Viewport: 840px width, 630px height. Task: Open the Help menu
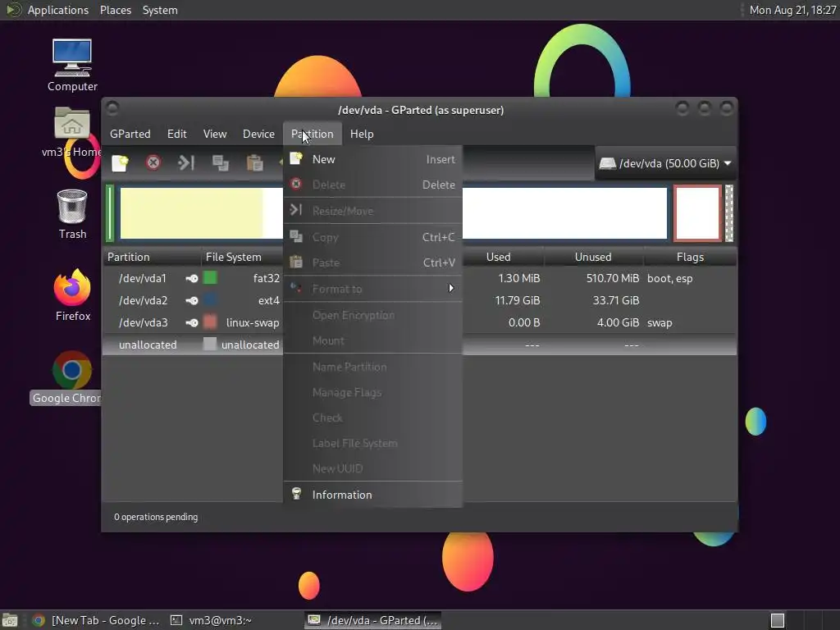coord(362,134)
